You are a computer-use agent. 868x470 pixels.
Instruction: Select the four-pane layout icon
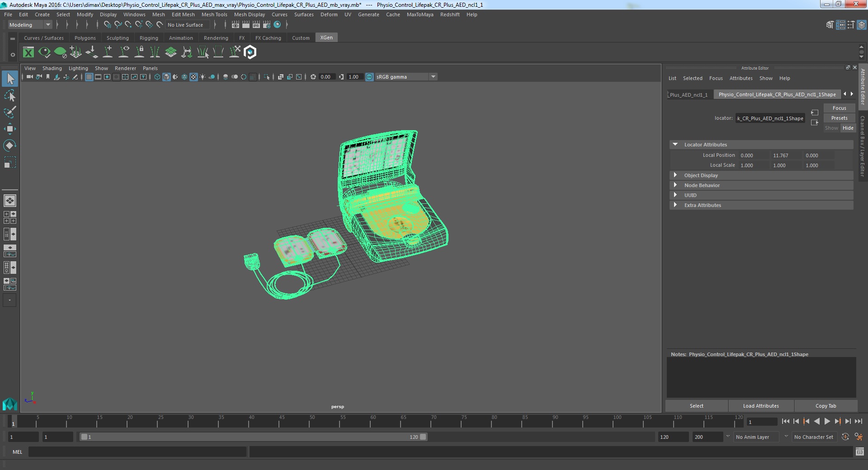(x=10, y=217)
